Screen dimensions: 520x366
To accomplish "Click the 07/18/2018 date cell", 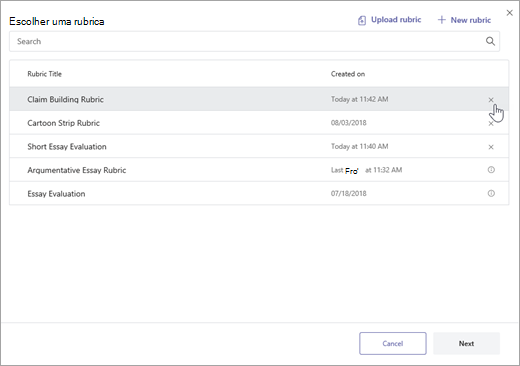I will point(348,193).
